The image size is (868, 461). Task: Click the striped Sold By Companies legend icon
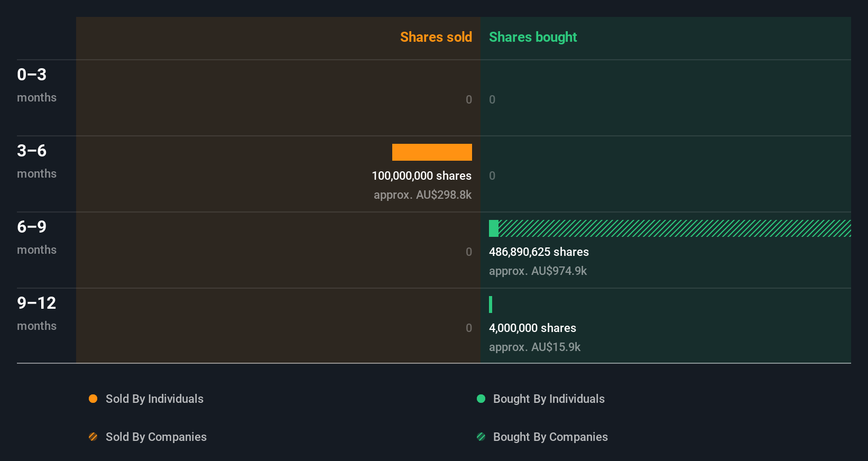[x=93, y=437]
